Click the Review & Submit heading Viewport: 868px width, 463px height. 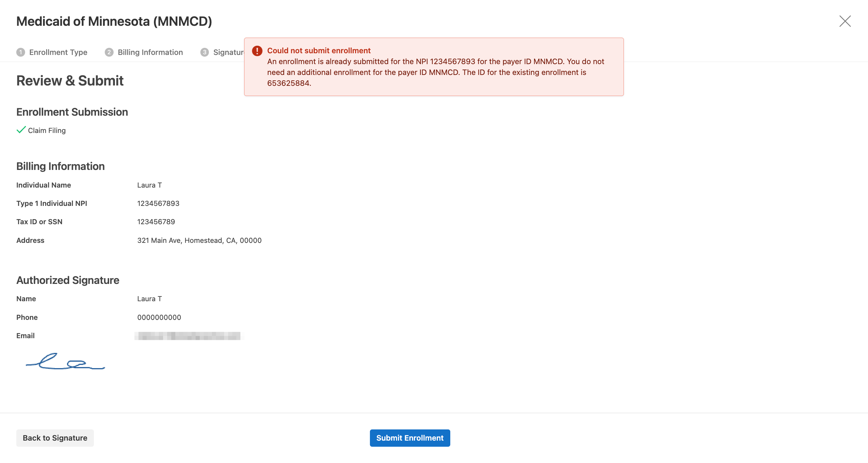tap(70, 81)
